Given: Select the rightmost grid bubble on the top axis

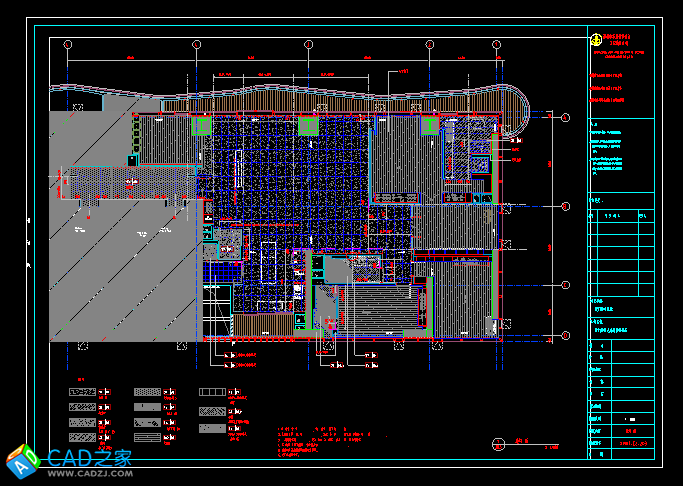Looking at the screenshot, I should click(495, 45).
